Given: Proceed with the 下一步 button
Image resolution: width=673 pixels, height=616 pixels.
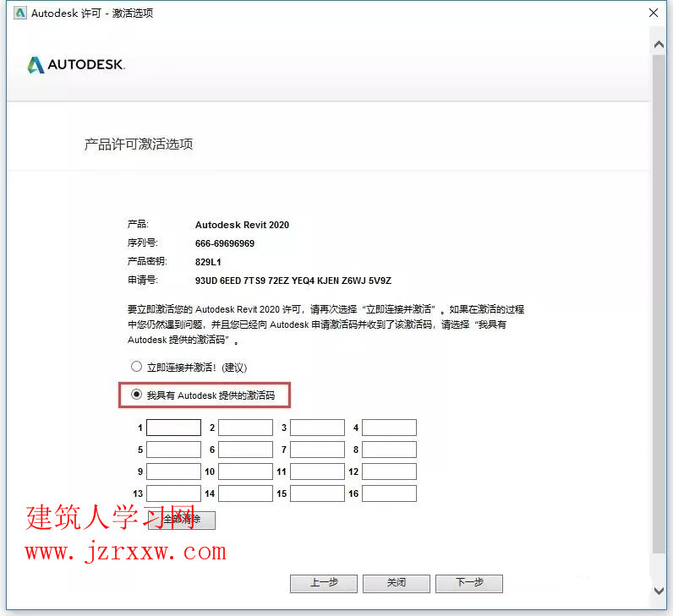Looking at the screenshot, I should (x=469, y=583).
